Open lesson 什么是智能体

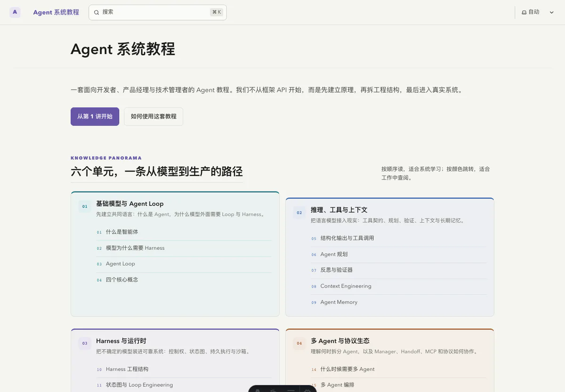click(x=184, y=232)
